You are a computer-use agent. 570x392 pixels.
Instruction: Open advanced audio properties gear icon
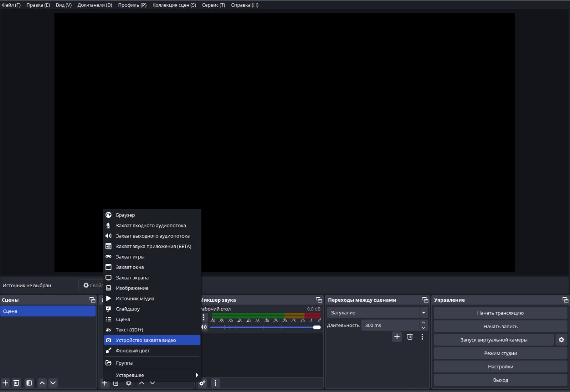[203, 383]
